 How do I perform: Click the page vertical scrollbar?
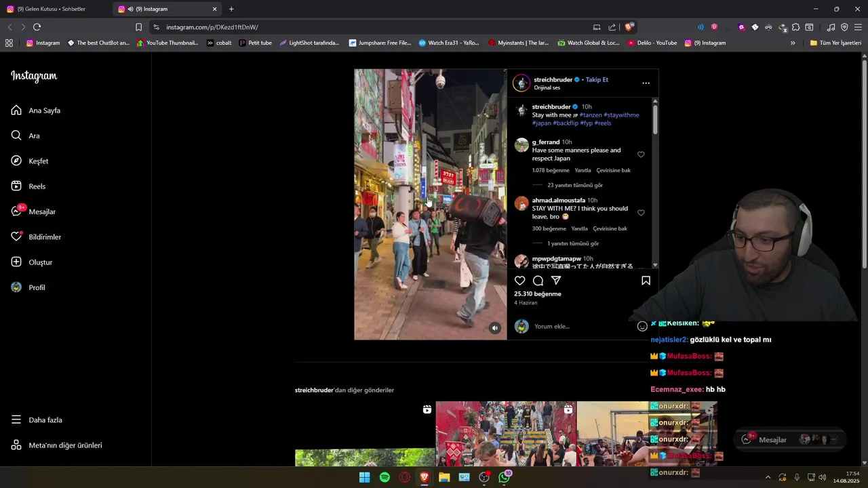[x=864, y=163]
